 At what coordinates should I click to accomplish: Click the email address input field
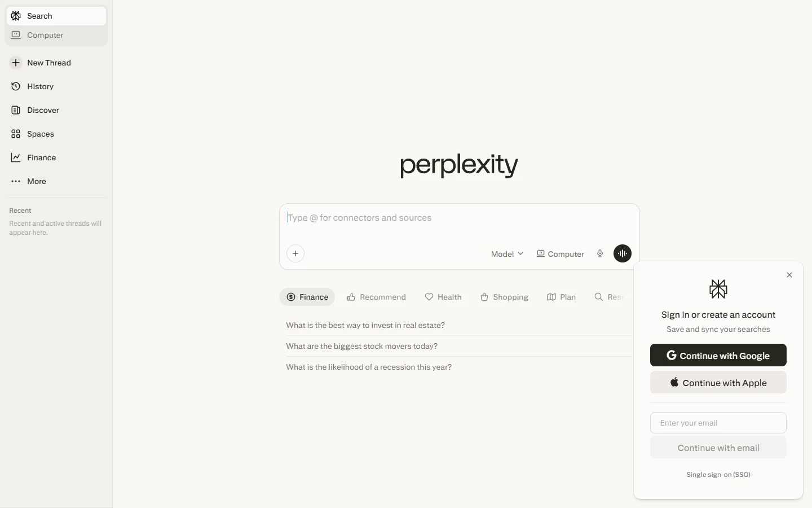click(718, 423)
